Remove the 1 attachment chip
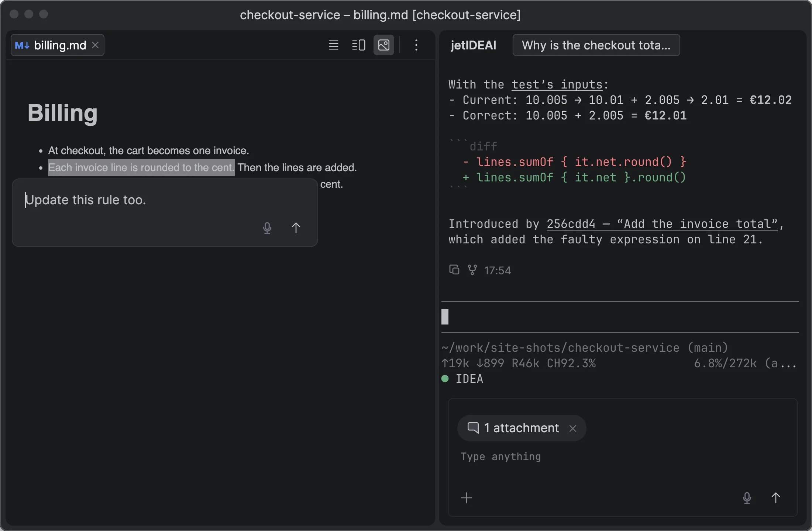 click(573, 428)
